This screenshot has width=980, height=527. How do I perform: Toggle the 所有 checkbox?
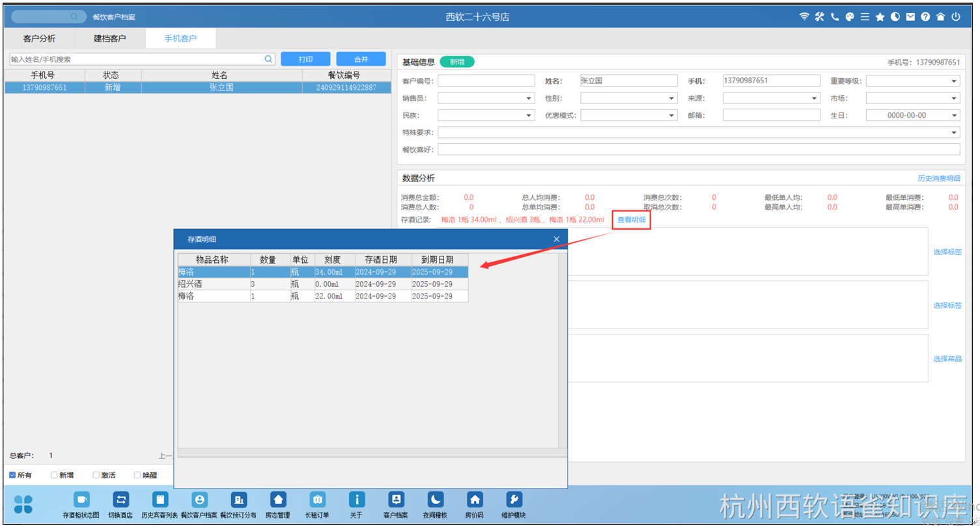click(12, 475)
